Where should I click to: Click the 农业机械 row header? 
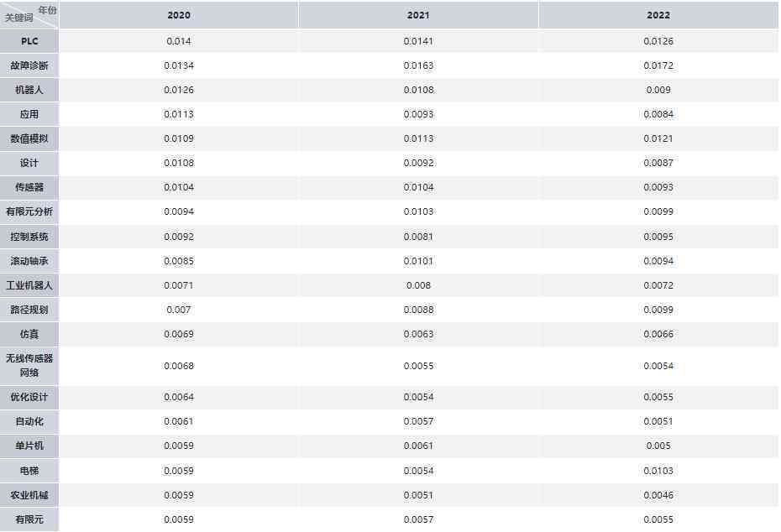29,495
